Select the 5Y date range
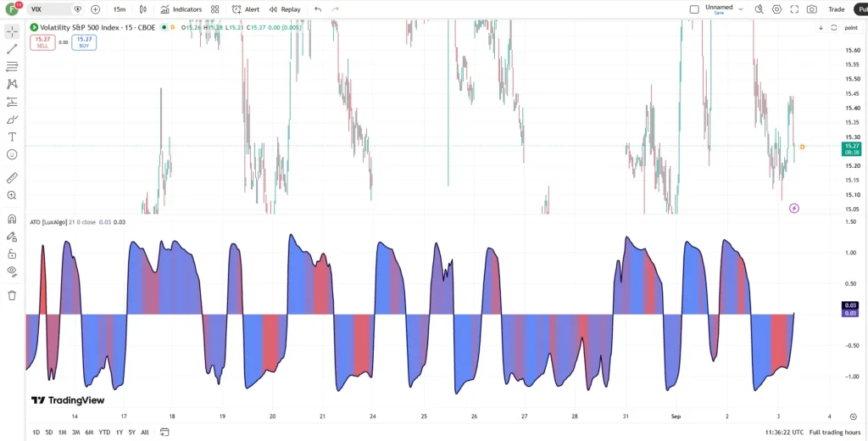 pos(131,433)
